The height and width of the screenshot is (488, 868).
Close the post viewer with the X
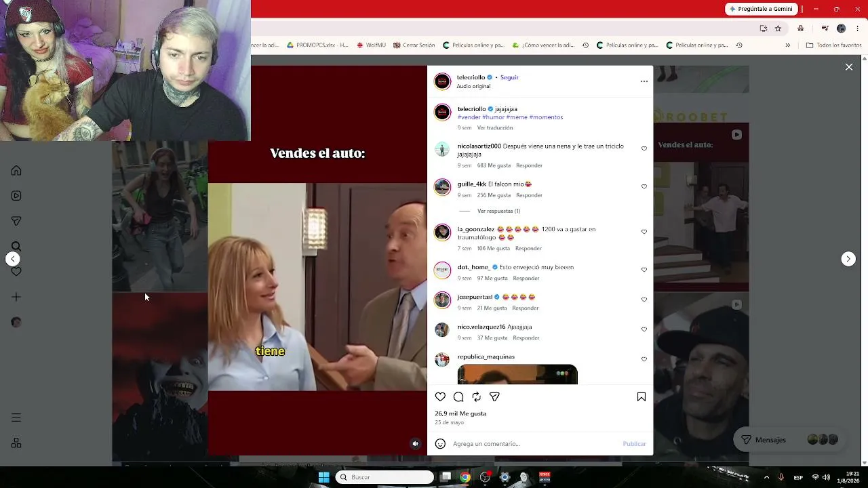tap(849, 67)
